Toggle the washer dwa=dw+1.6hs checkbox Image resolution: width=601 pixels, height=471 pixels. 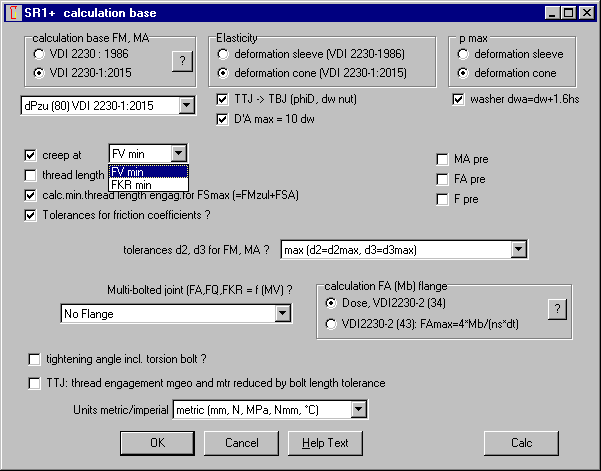click(x=459, y=99)
